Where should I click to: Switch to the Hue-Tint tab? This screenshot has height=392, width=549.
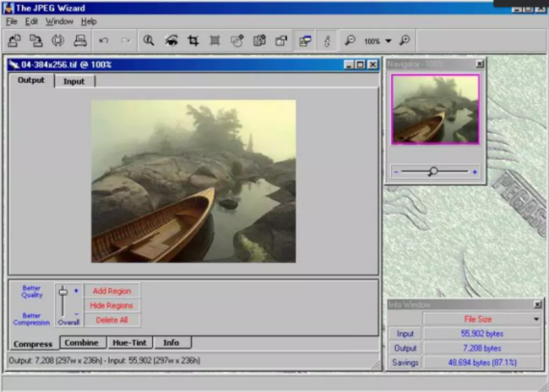[130, 343]
